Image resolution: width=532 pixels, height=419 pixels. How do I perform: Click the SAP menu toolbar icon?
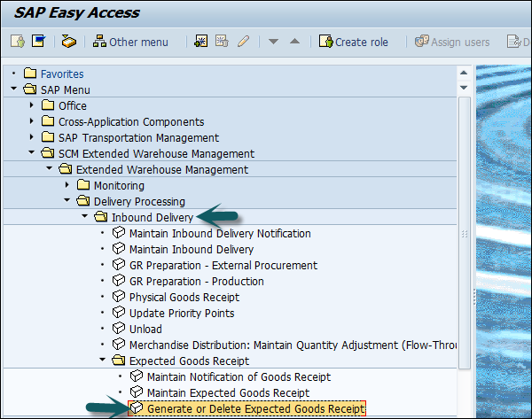tap(39, 42)
